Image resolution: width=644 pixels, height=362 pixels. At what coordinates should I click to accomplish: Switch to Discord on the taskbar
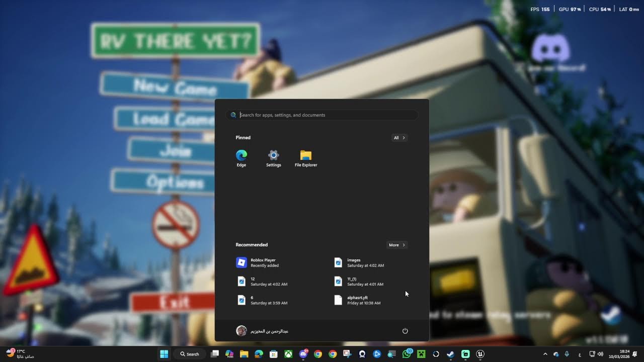tap(303, 354)
